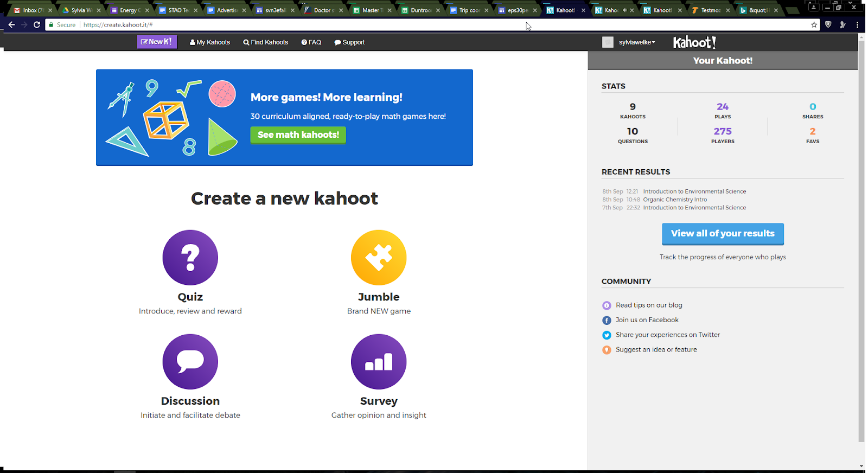Image resolution: width=868 pixels, height=473 pixels.
Task: Click the page vertical scrollbar
Action: [x=861, y=241]
